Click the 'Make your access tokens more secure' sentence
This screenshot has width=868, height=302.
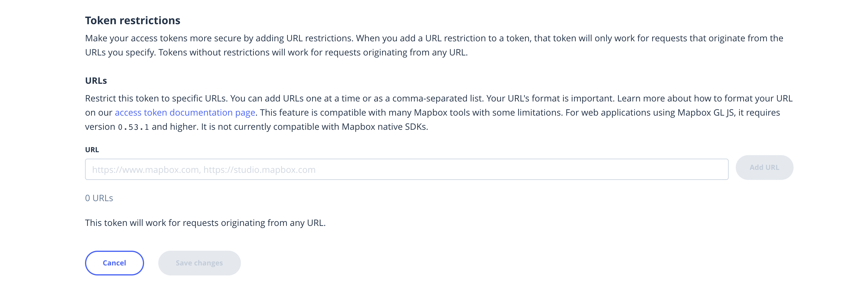click(x=219, y=38)
